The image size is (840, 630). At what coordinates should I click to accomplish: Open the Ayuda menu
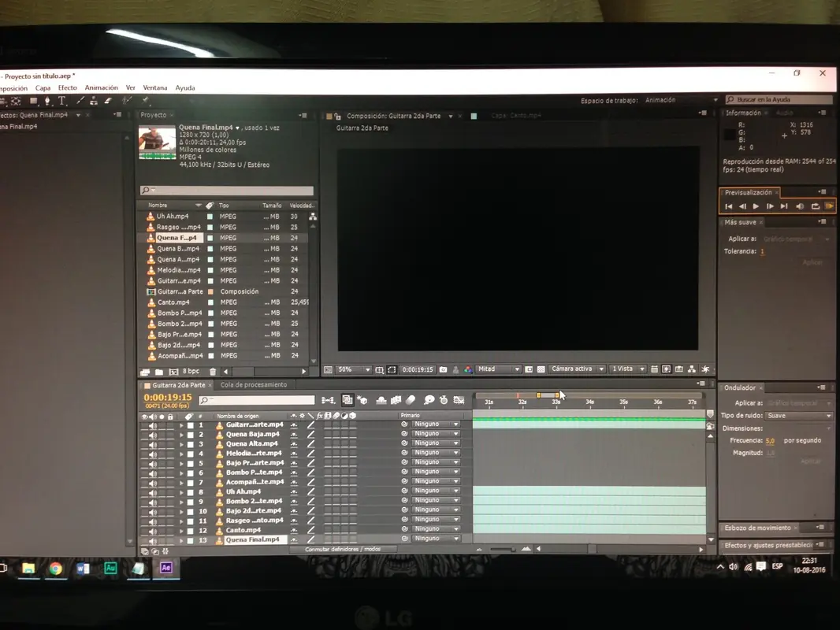pyautogui.click(x=185, y=87)
